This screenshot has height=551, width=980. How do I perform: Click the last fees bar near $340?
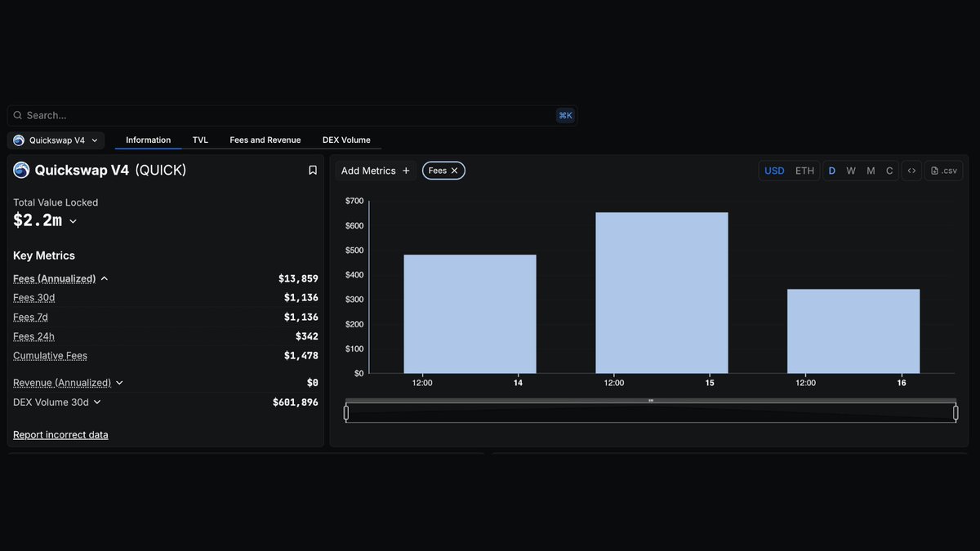[x=853, y=331]
